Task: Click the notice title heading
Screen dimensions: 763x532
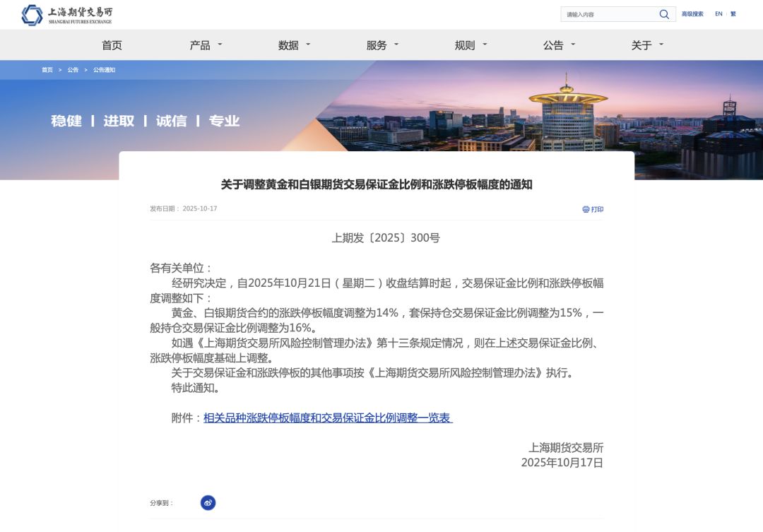Action: pyautogui.click(x=376, y=184)
